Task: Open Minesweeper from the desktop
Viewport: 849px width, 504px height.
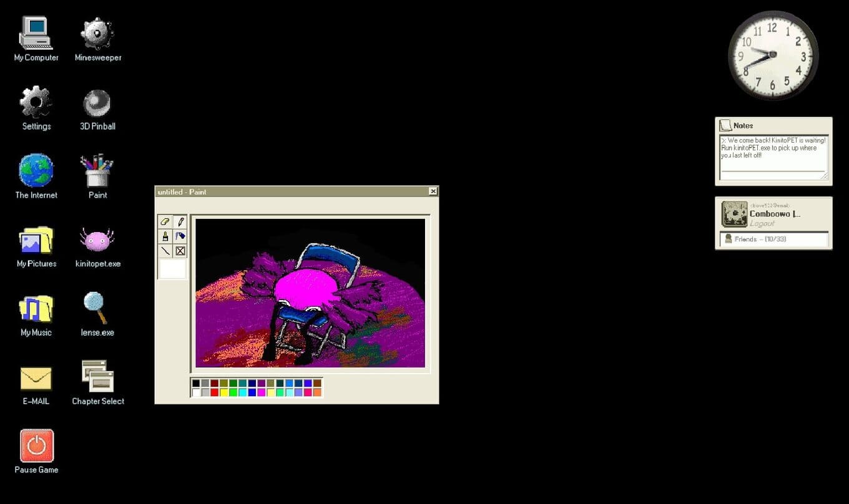Action: 97,34
